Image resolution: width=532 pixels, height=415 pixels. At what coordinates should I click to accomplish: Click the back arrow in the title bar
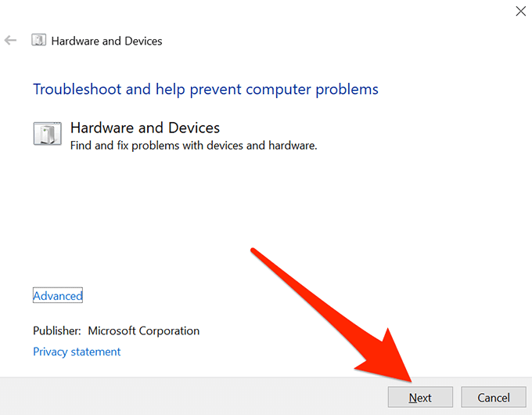tap(11, 41)
